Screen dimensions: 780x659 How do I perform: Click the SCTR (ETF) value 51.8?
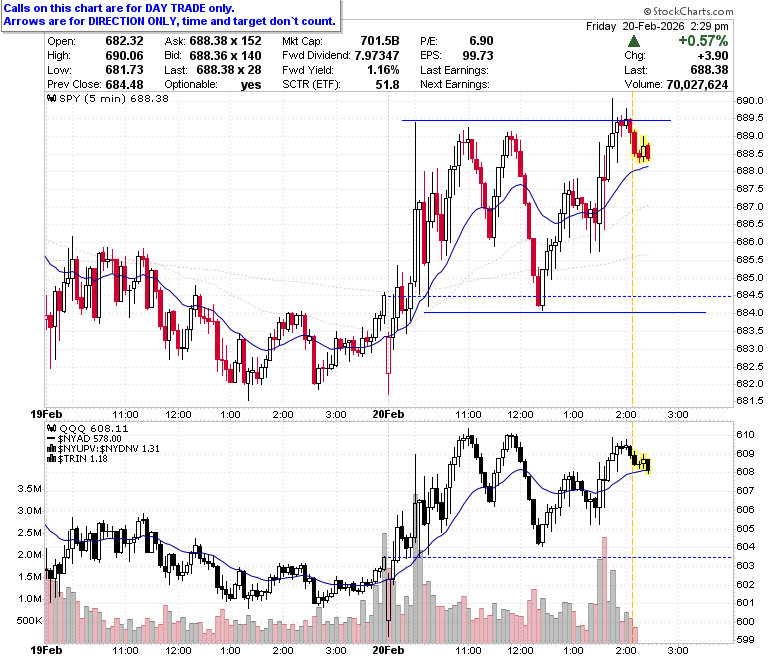(388, 85)
